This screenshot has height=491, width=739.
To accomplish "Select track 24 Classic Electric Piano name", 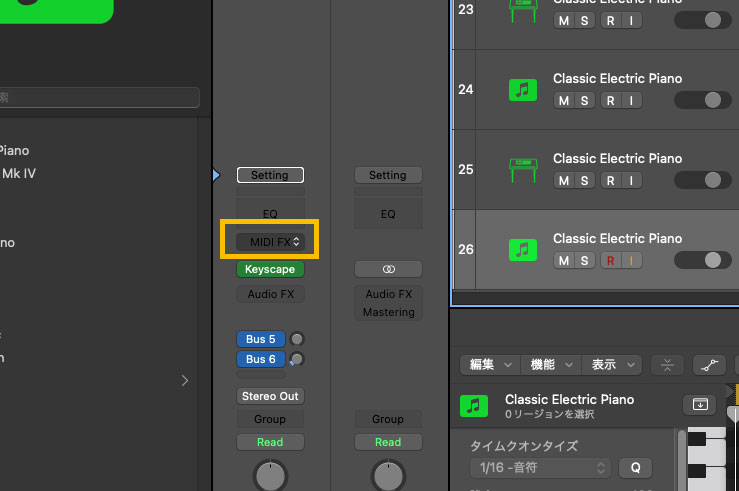I will (x=617, y=78).
